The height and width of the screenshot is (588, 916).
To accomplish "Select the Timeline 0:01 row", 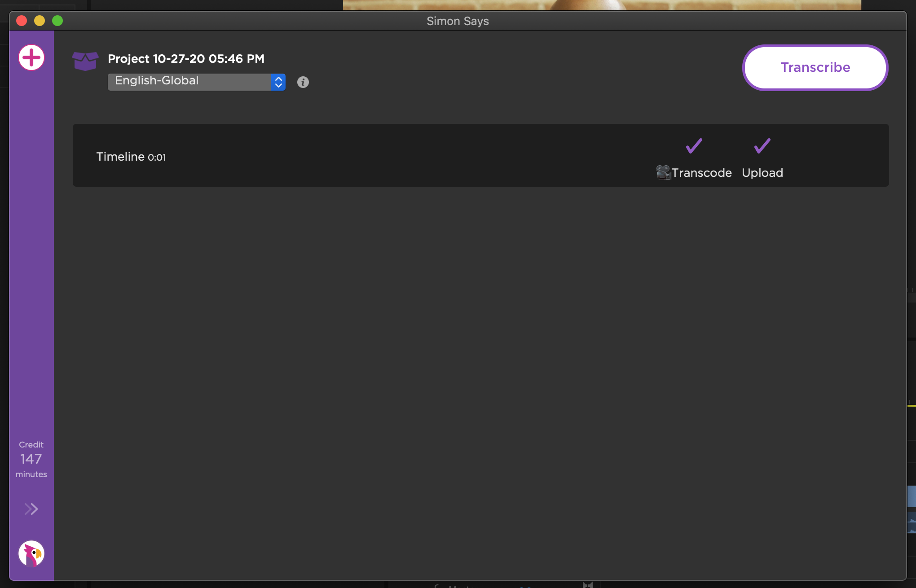I will (131, 157).
